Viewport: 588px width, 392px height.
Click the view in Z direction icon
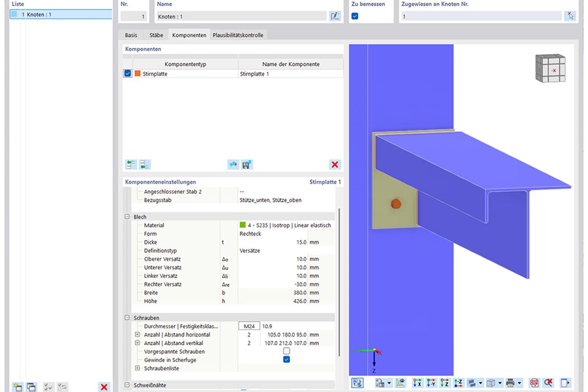coord(445,383)
